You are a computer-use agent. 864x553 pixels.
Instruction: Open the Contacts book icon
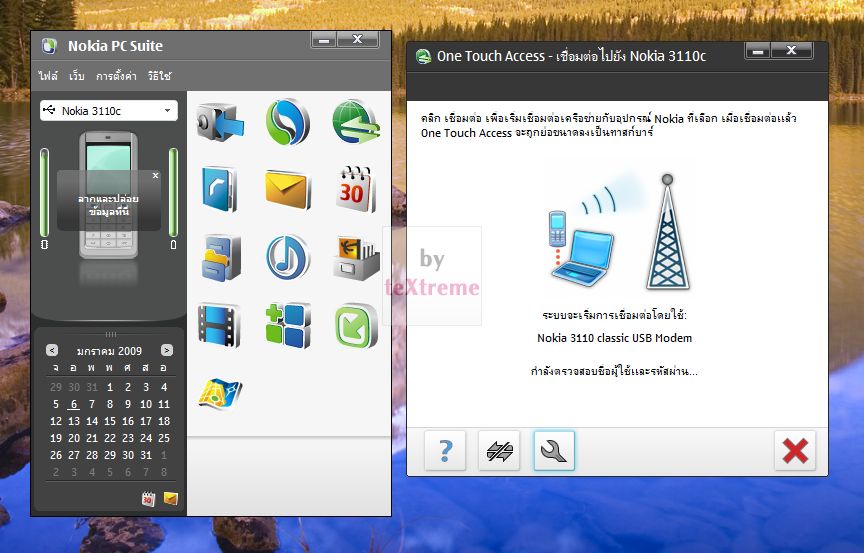pos(220,189)
